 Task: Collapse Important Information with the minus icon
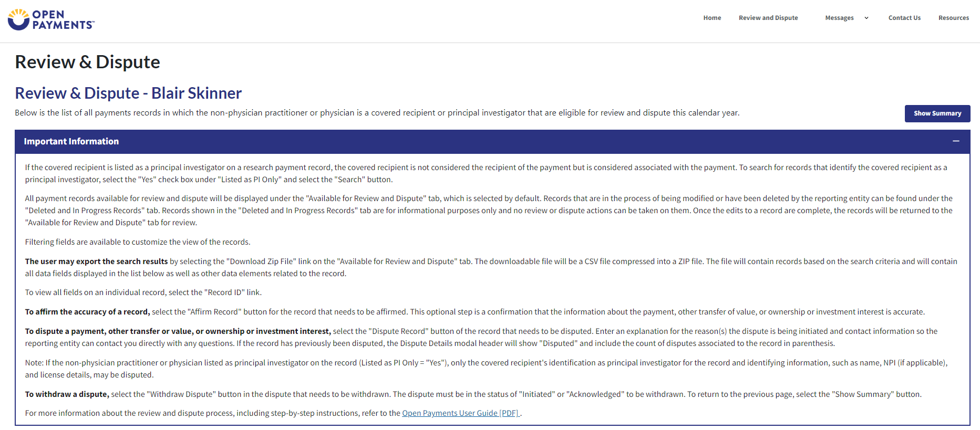click(x=956, y=141)
